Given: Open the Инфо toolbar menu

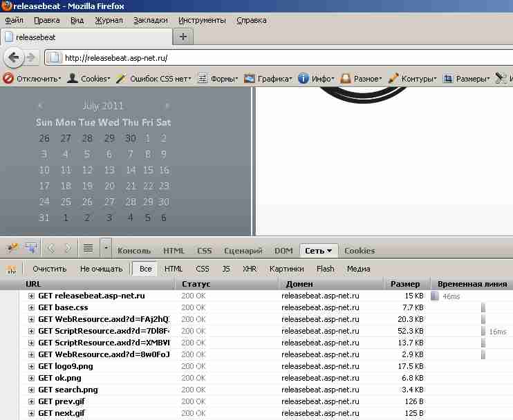Looking at the screenshot, I should (x=323, y=79).
